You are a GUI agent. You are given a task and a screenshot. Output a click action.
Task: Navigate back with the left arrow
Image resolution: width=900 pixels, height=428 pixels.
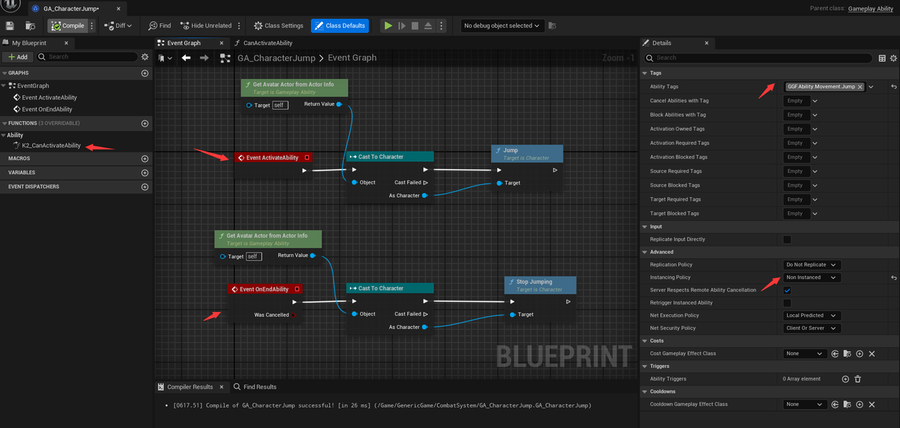point(186,58)
